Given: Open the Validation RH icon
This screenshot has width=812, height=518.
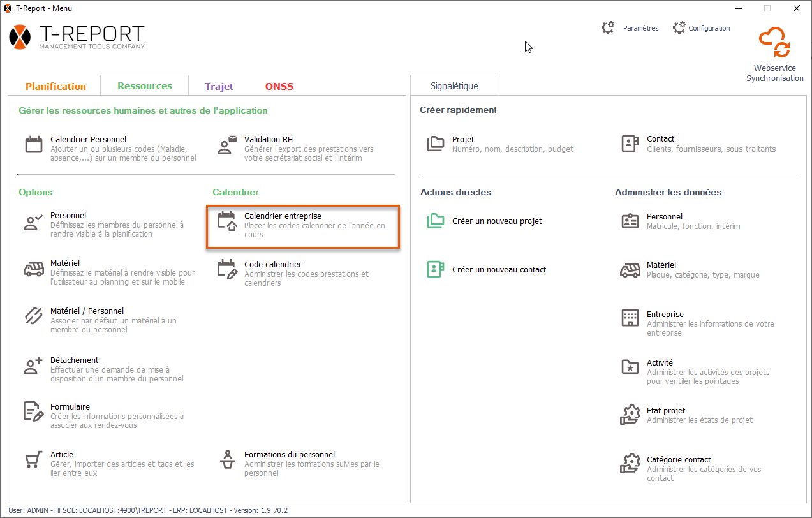Looking at the screenshot, I should pyautogui.click(x=227, y=145).
